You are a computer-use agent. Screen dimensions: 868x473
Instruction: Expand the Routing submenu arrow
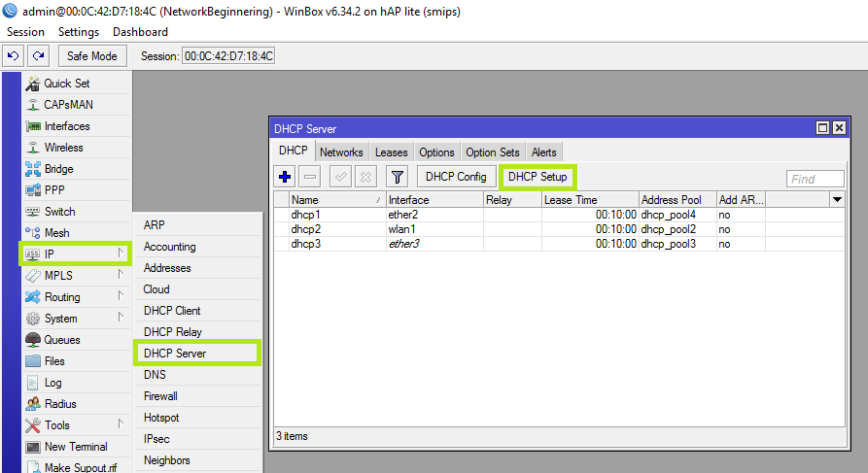click(x=121, y=296)
